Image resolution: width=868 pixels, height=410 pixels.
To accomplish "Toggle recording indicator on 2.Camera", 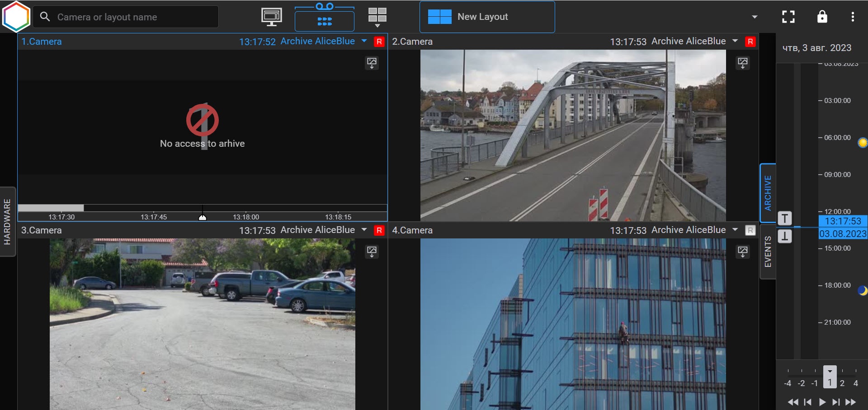I will coord(750,42).
